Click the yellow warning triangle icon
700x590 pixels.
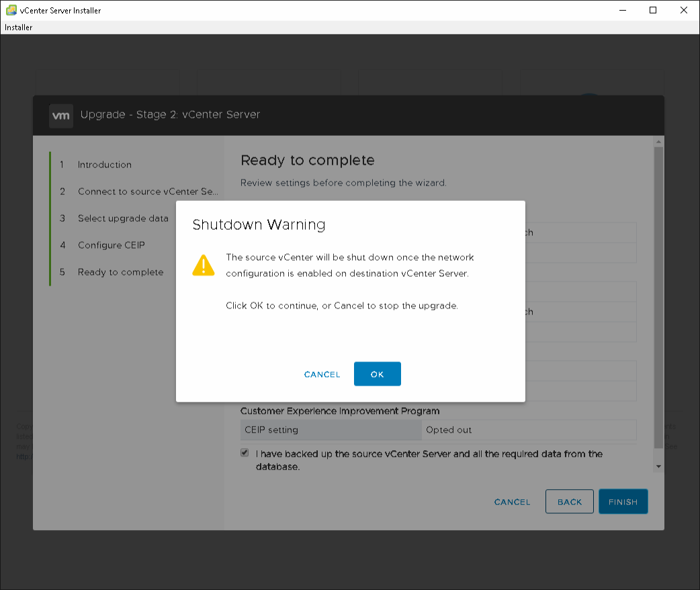coord(204,265)
